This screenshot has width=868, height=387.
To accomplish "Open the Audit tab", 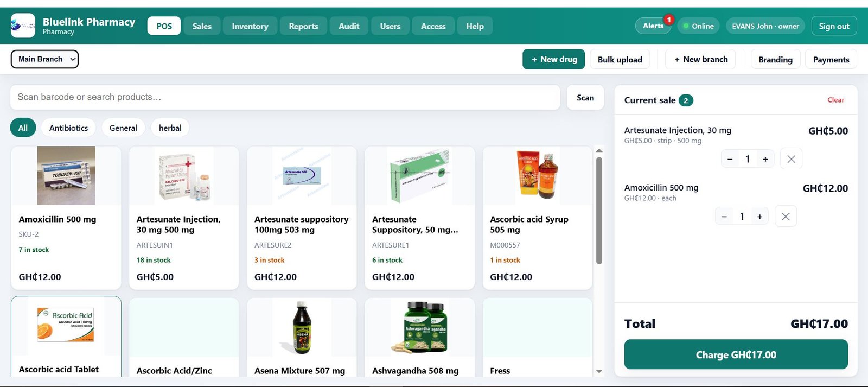I will (349, 26).
